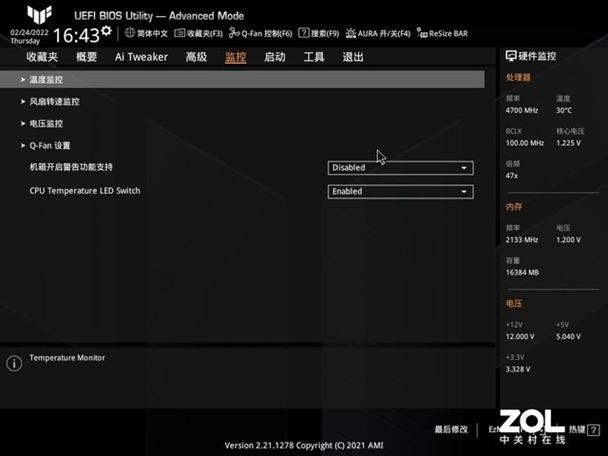
Task: Click the info icon beside Temperature Monitor
Action: point(14,363)
